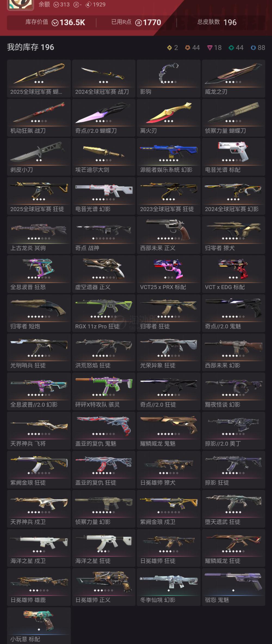Filter by pink triangle tier showing 18
This screenshot has width=272, height=644.
click(x=210, y=48)
